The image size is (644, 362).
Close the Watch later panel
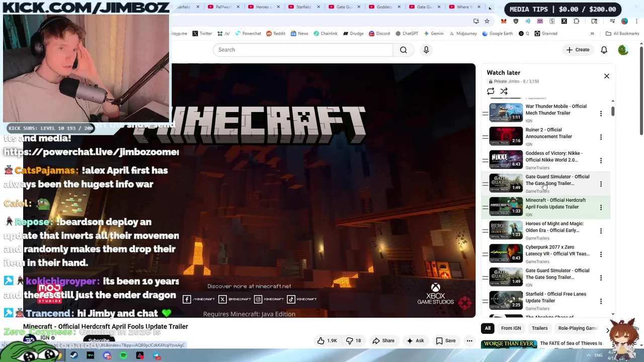tap(606, 76)
